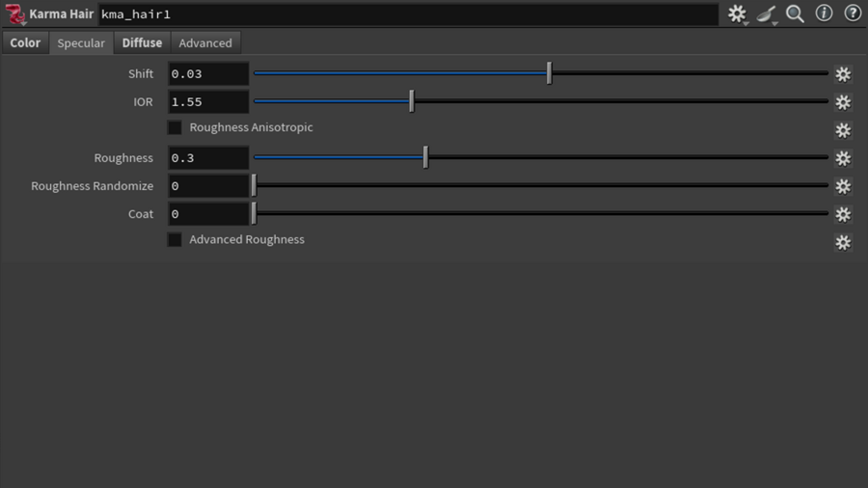This screenshot has height=488, width=868.
Task: Show node info with the (i) icon
Action: coord(825,13)
